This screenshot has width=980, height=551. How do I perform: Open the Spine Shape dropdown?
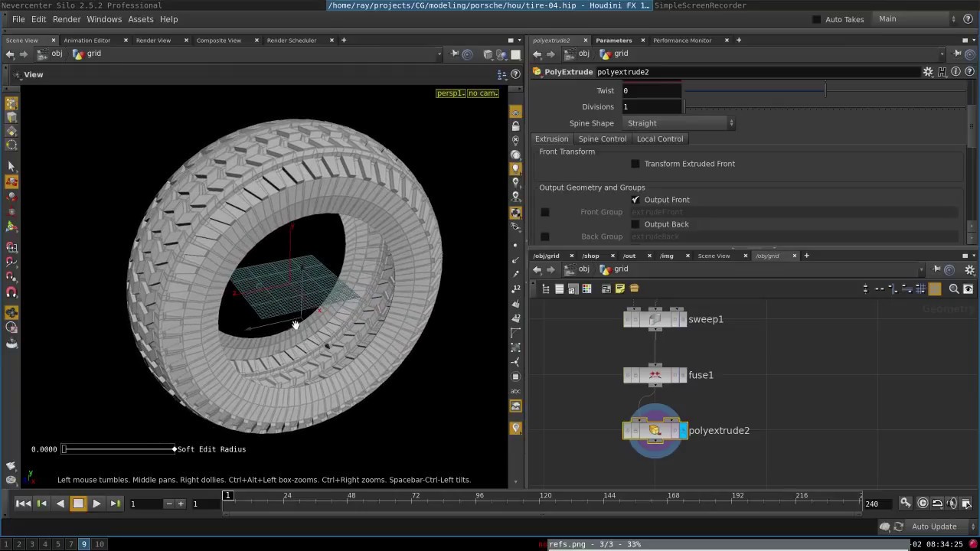click(678, 122)
